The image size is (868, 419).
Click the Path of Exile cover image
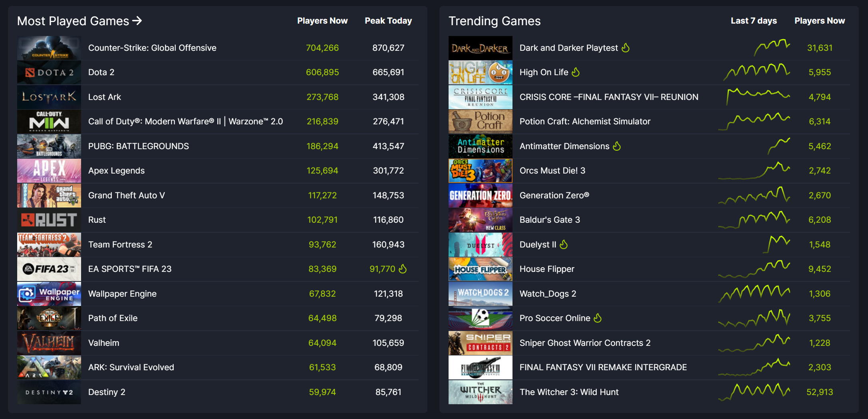point(49,318)
